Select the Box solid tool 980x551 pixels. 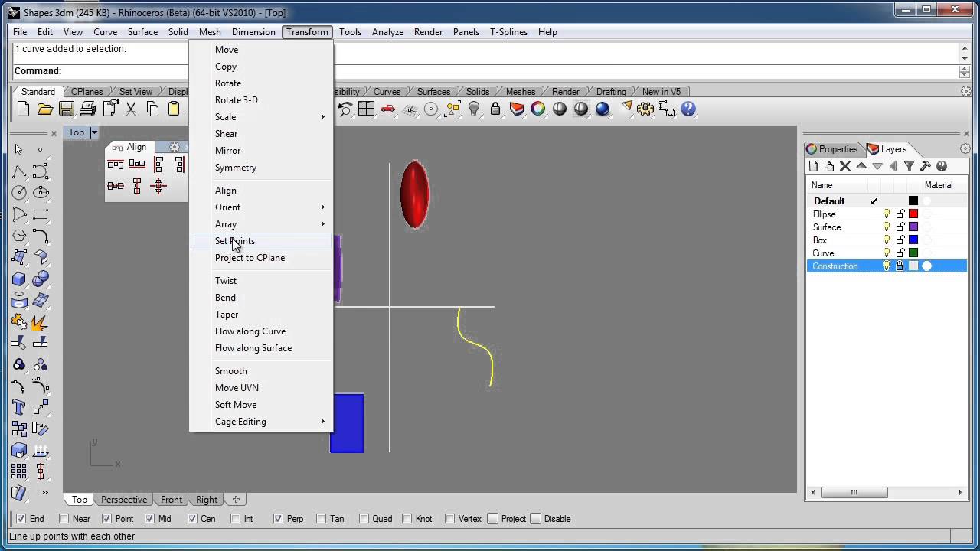[19, 279]
